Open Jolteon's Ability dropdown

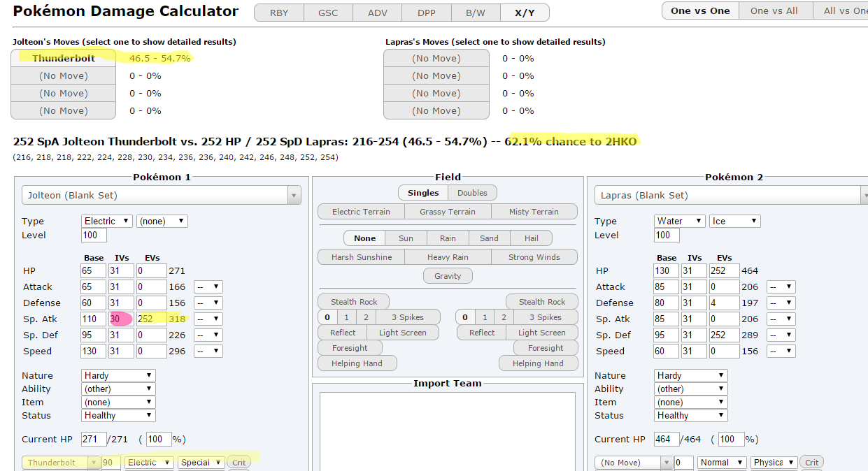click(118, 389)
